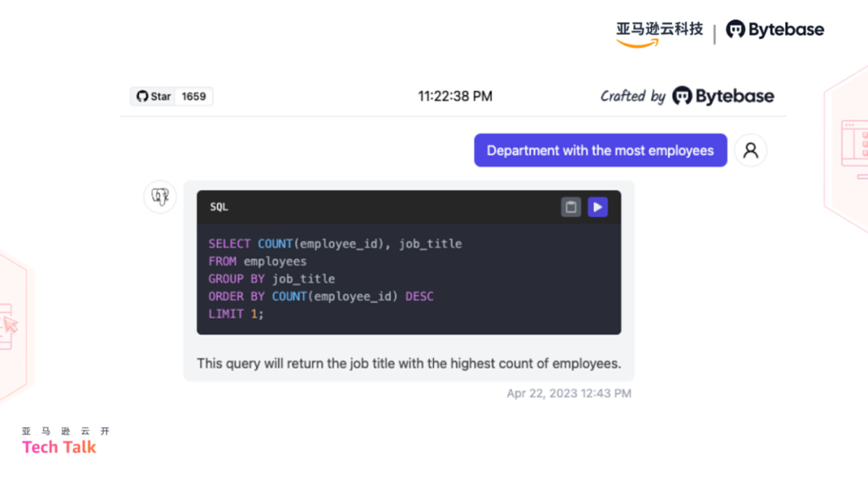Copy the SQL code with clipboard icon
Screen dimensions: 868x489
point(571,208)
